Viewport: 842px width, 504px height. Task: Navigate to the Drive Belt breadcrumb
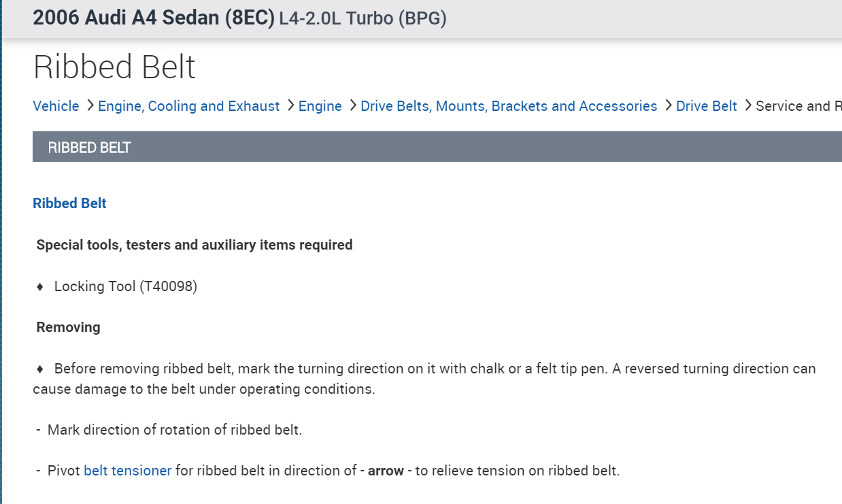coord(706,106)
